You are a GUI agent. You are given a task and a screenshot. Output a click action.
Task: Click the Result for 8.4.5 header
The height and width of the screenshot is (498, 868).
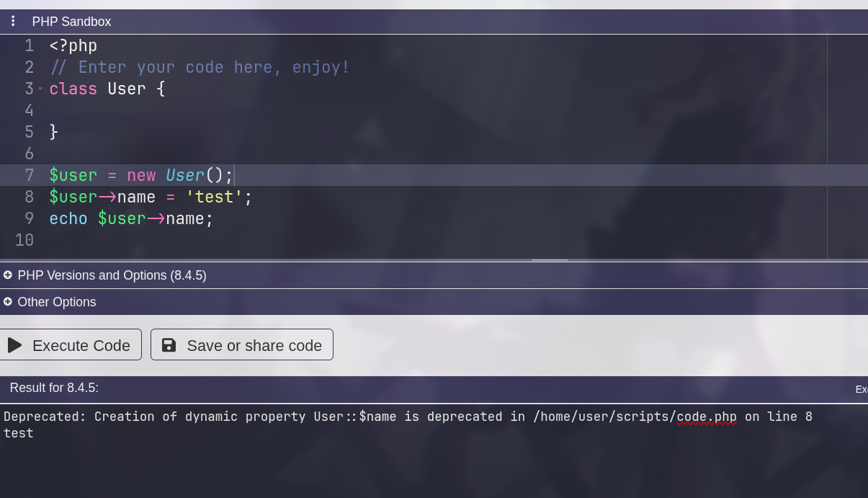(x=54, y=388)
